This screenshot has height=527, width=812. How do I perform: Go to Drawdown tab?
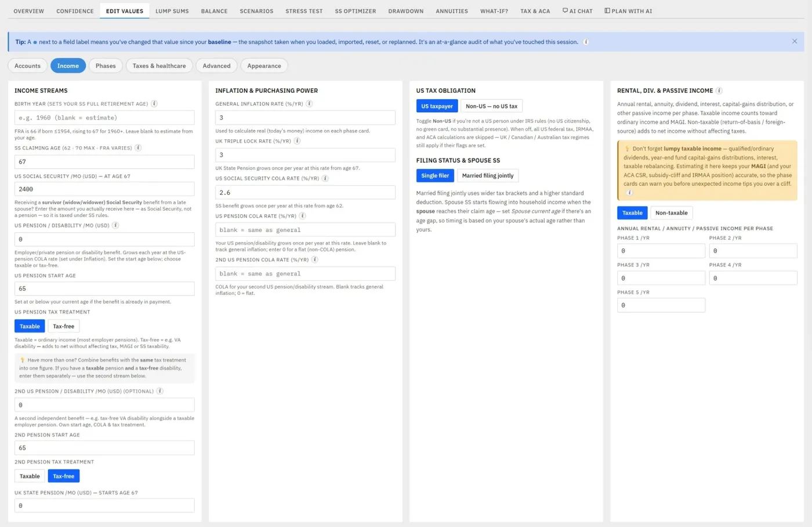[x=406, y=11]
